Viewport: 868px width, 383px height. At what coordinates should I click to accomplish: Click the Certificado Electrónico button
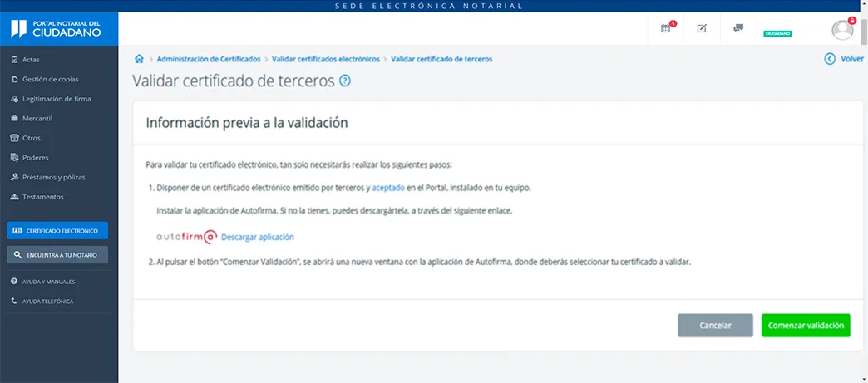pyautogui.click(x=57, y=230)
